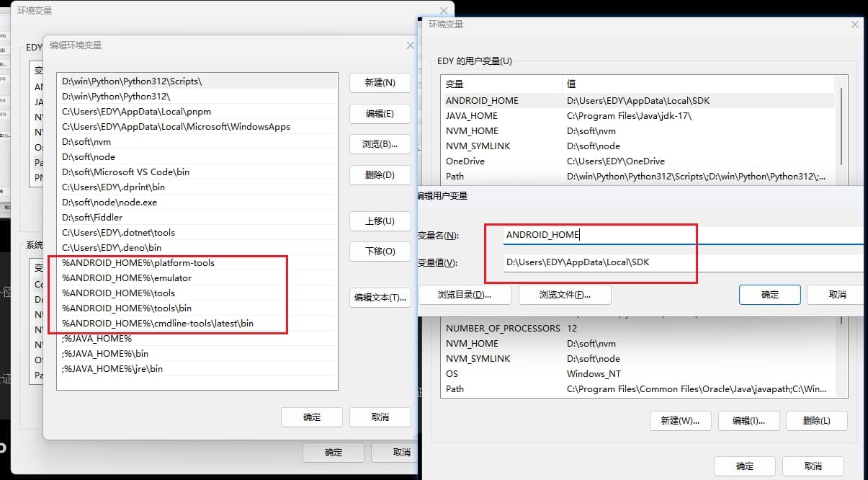Click the 值 column header in user variables
This screenshot has height=480, width=868.
point(699,84)
